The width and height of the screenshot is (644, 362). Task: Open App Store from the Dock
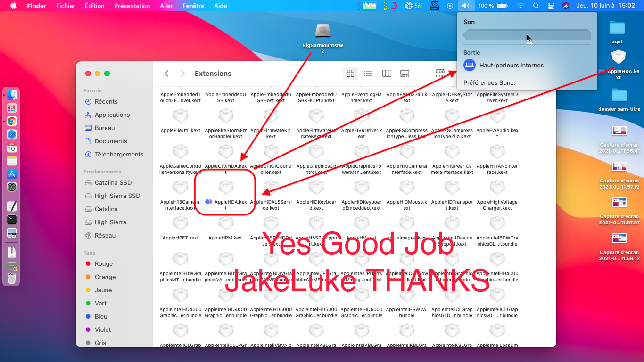pyautogui.click(x=12, y=174)
